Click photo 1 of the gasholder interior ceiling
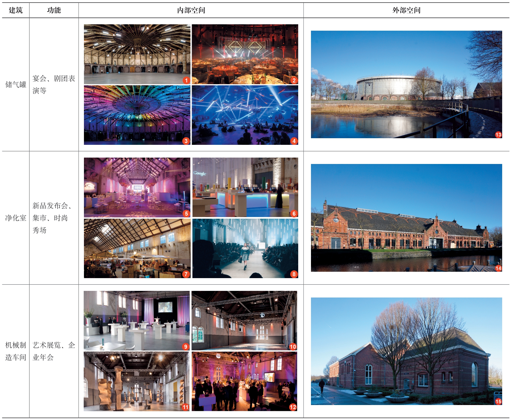 point(137,54)
